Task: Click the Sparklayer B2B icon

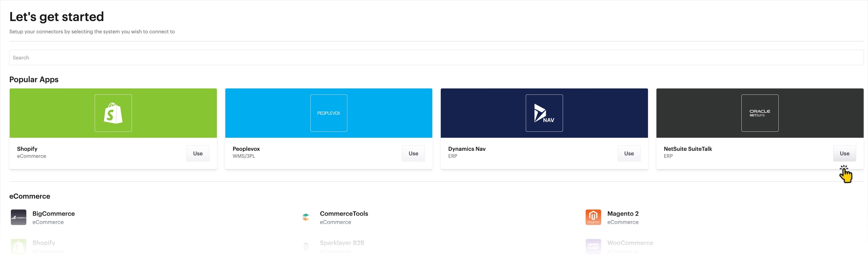Action: (x=306, y=246)
